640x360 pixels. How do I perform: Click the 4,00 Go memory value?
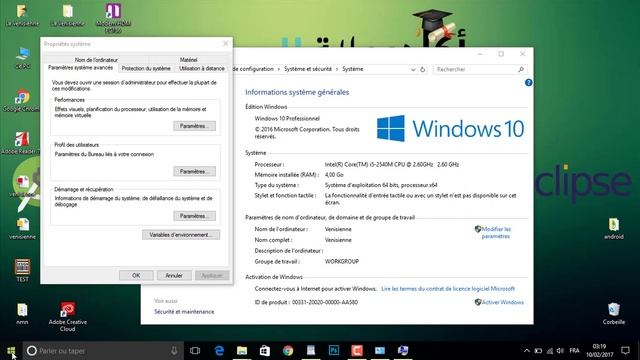coord(334,175)
